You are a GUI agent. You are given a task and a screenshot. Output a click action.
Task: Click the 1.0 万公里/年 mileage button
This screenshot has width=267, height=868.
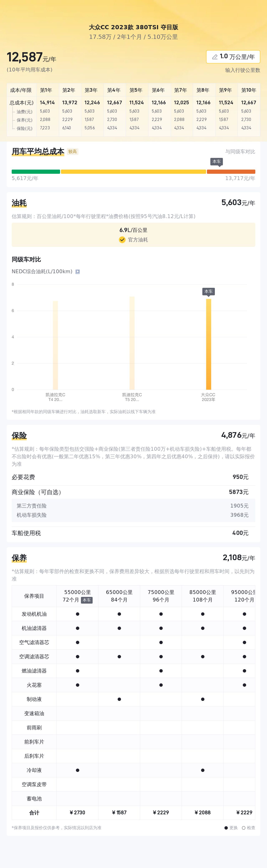(233, 57)
